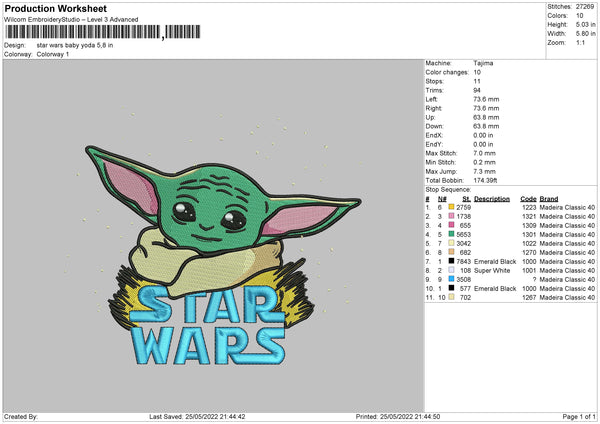Click thread code 1267 in stop 11

click(x=529, y=297)
